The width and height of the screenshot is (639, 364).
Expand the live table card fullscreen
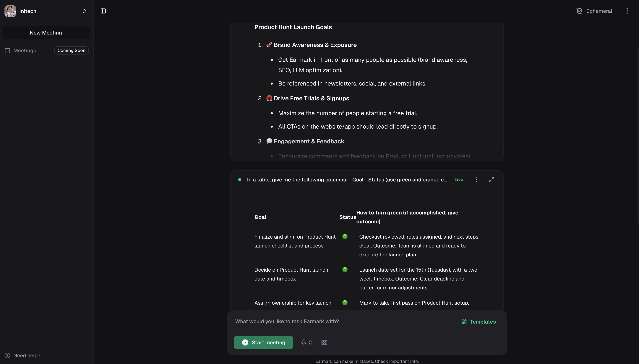491,180
